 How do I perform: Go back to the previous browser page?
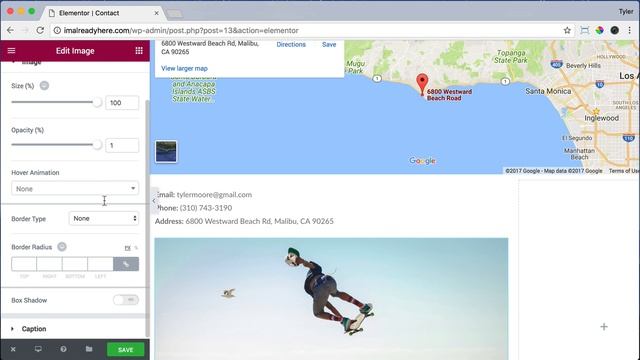(11, 30)
